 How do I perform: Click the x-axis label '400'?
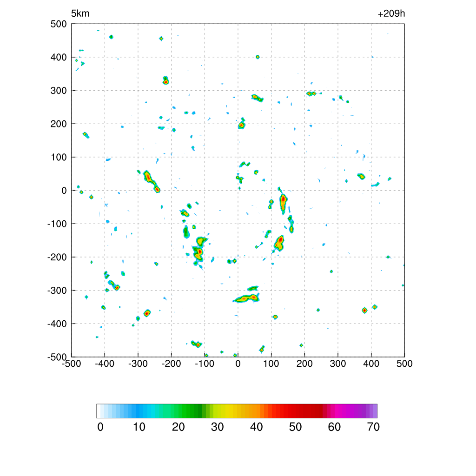point(371,364)
